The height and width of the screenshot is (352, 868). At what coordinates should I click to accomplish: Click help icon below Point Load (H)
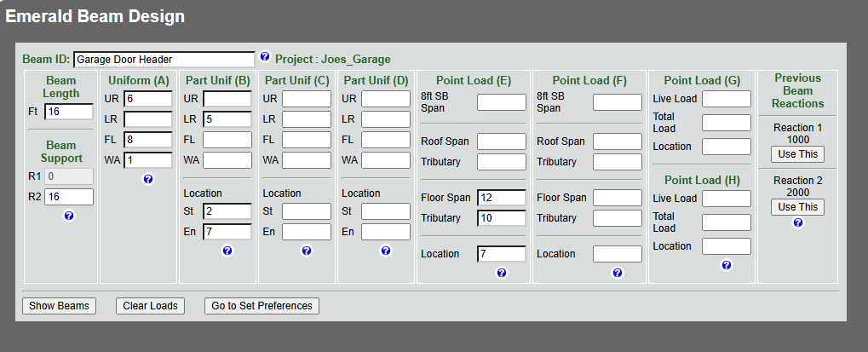[x=727, y=265]
